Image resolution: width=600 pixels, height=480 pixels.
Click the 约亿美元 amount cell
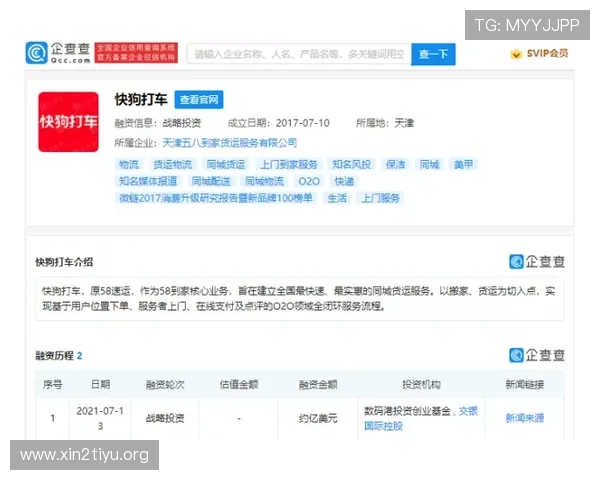(318, 418)
